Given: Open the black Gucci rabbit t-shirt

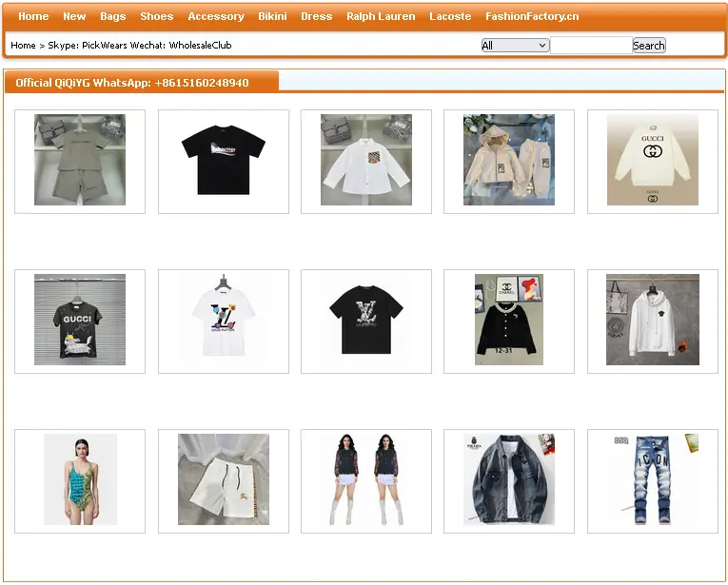Looking at the screenshot, I should tap(80, 320).
